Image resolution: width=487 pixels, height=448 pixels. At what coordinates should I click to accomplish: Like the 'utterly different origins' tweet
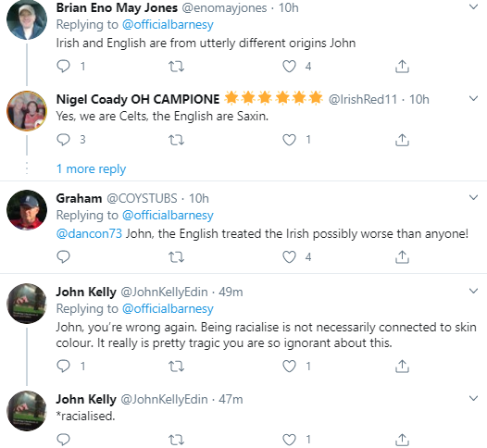(289, 66)
